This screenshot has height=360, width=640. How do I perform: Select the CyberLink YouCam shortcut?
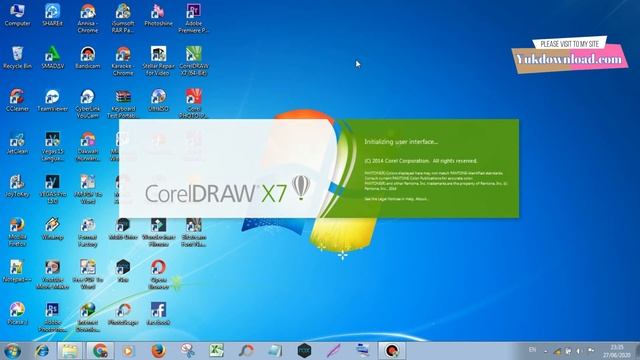88,104
